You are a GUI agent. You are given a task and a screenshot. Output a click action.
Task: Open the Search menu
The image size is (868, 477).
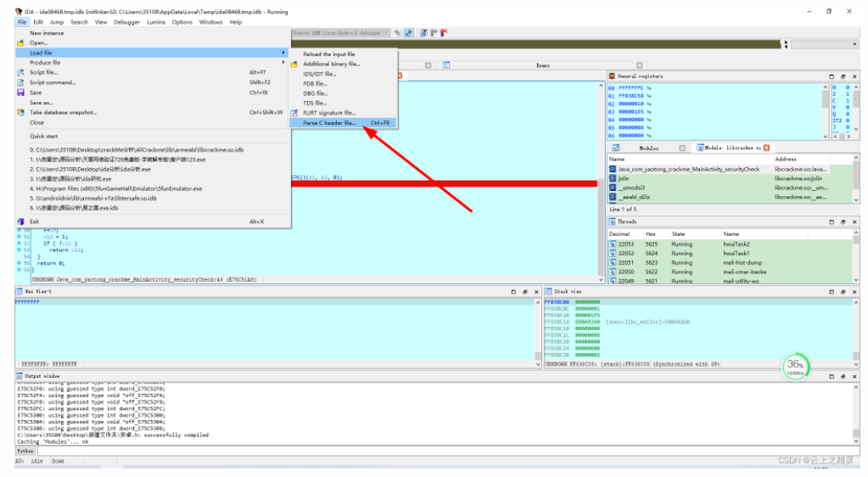click(x=79, y=22)
